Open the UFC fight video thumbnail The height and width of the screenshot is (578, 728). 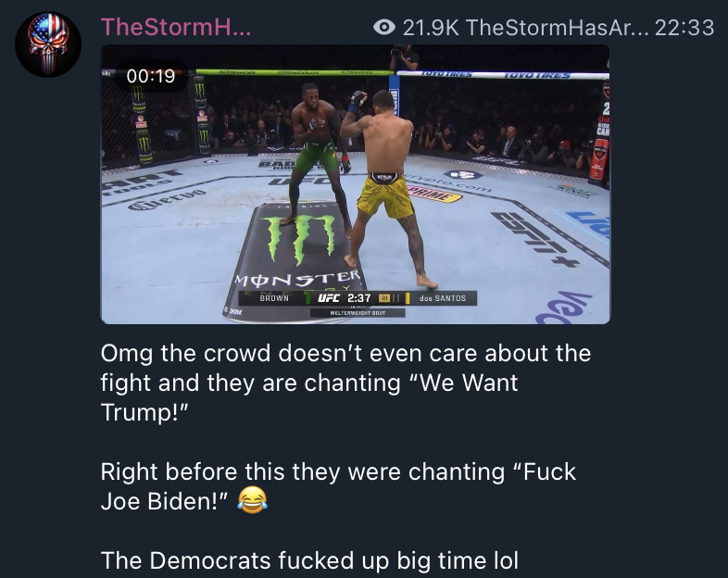pyautogui.click(x=355, y=184)
